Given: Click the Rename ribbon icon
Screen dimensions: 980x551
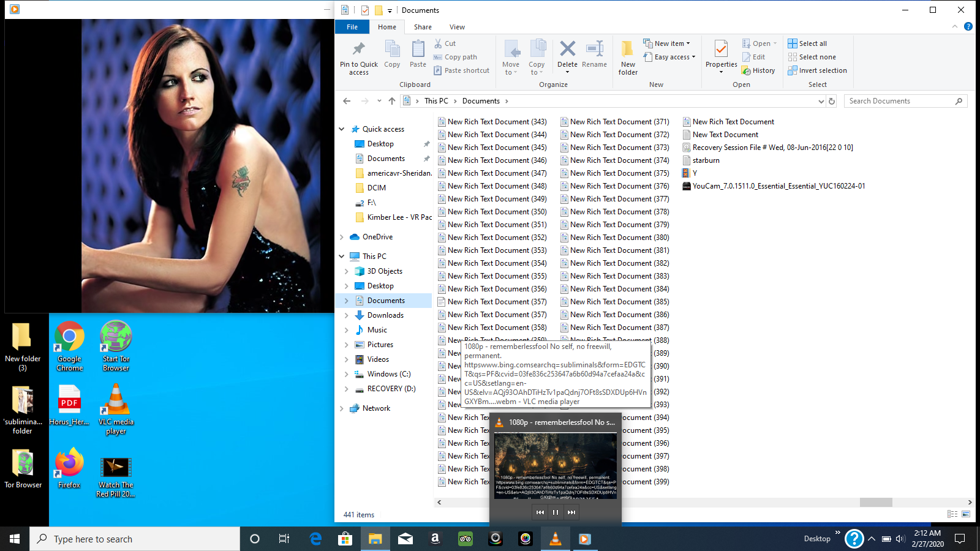Looking at the screenshot, I should pos(595,54).
